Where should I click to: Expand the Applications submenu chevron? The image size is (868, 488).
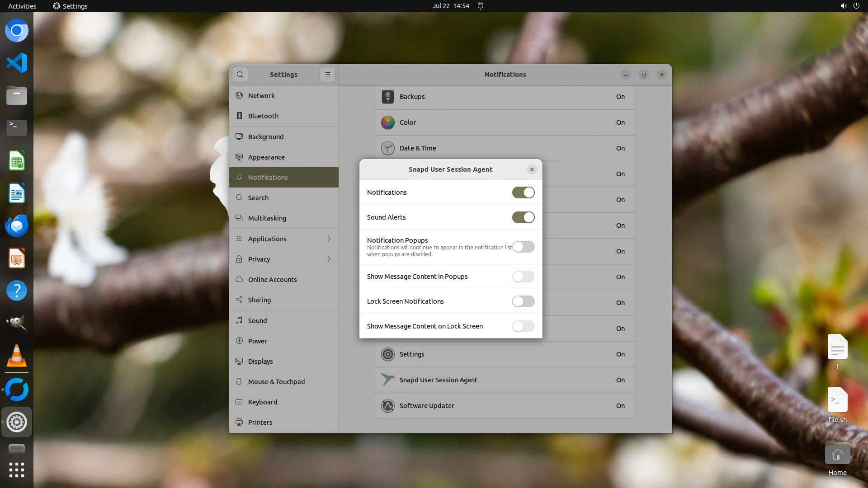(329, 239)
